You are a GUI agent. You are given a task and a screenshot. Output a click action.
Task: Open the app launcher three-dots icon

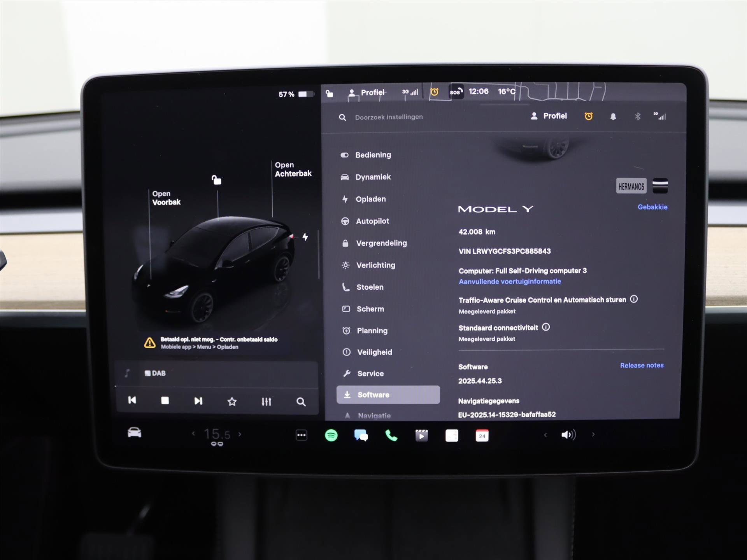pyautogui.click(x=302, y=435)
